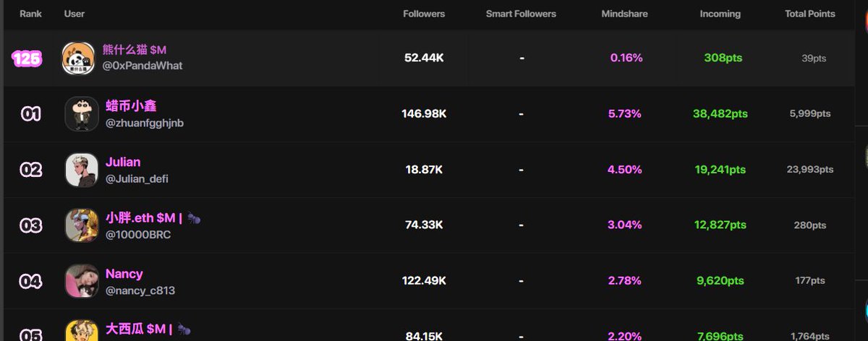Select the 38,482pts incoming value
Viewport: 868px width, 341px height.
point(720,114)
